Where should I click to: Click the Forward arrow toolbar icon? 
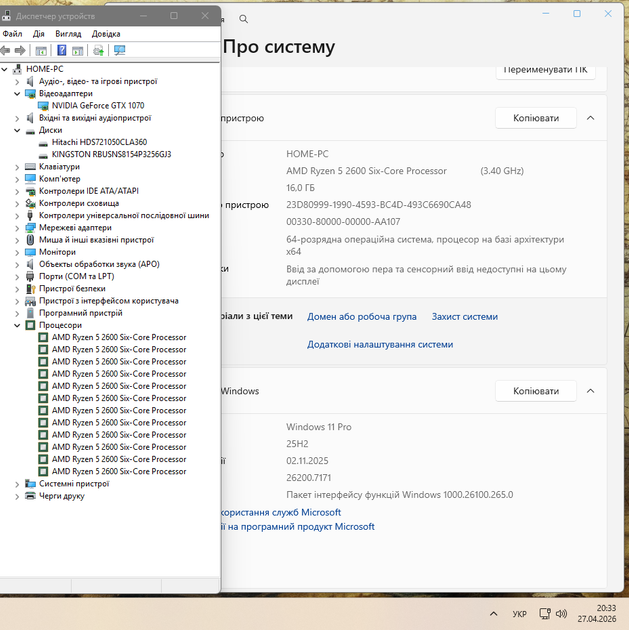tap(20, 50)
